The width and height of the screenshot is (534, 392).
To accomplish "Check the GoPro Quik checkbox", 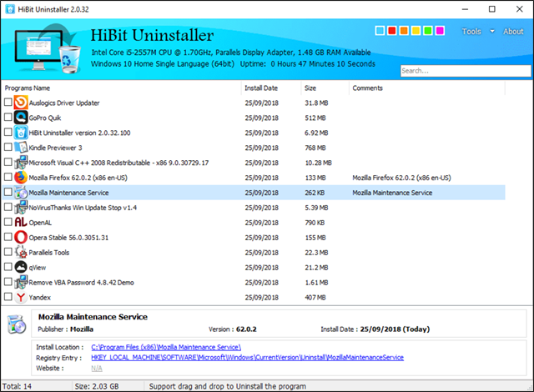I will pyautogui.click(x=8, y=117).
